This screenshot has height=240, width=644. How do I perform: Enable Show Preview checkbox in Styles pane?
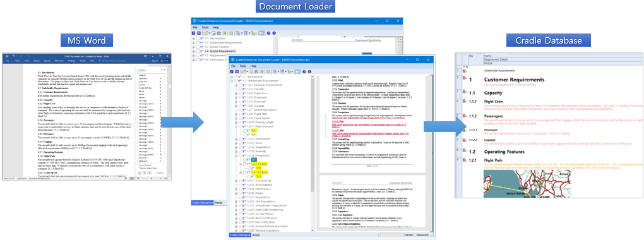(138, 165)
